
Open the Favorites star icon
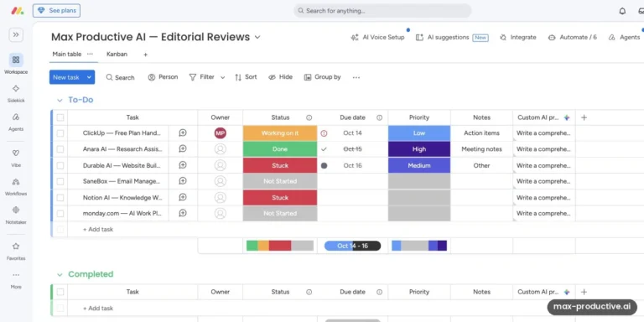pyautogui.click(x=16, y=247)
